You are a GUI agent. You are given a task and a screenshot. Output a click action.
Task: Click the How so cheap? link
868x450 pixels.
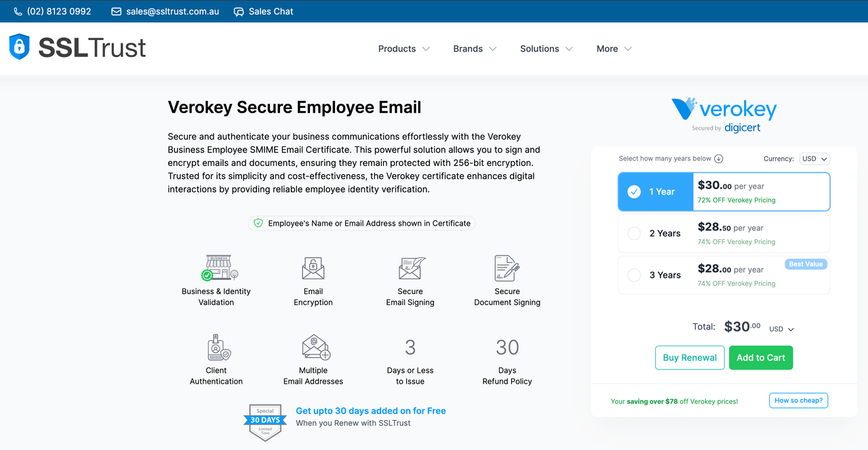(798, 401)
